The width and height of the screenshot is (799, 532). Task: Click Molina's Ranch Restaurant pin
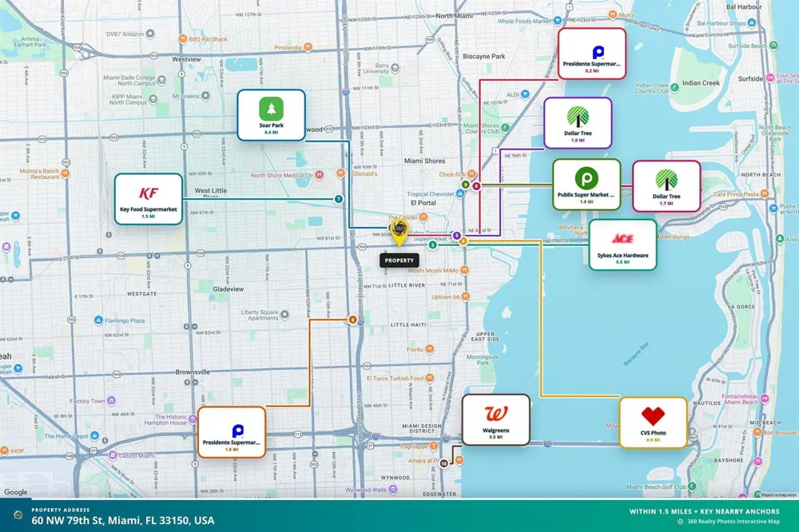66,173
